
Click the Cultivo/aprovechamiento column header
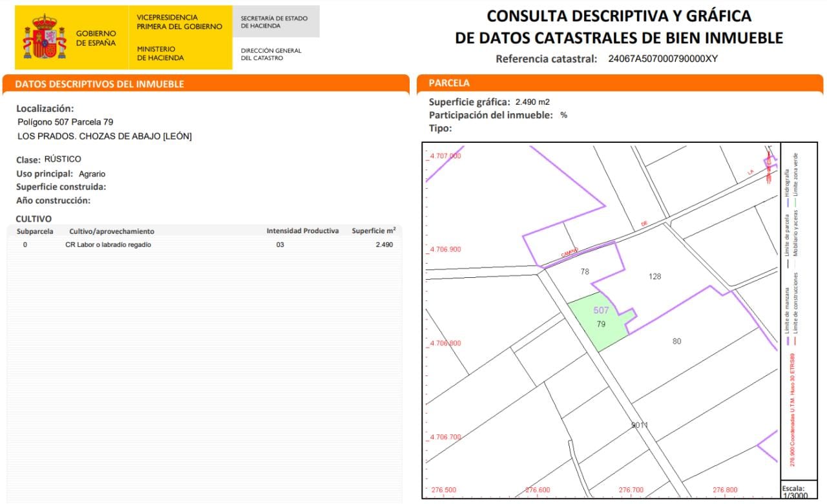[112, 231]
